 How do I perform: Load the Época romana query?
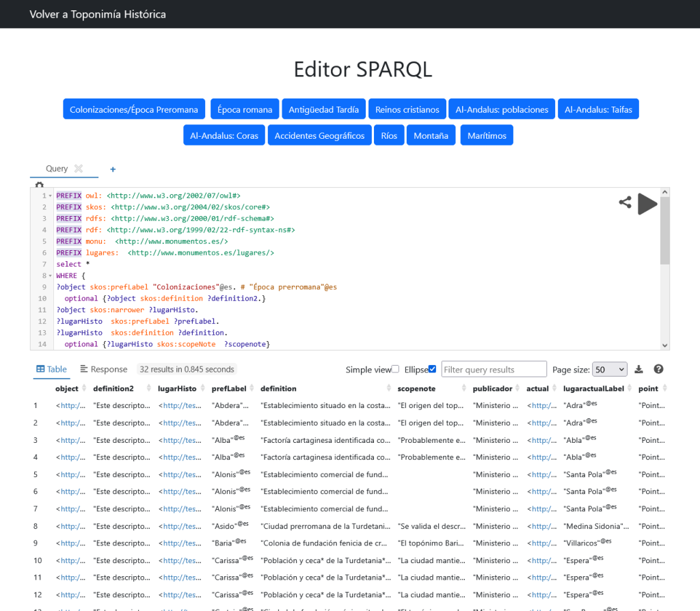(245, 109)
